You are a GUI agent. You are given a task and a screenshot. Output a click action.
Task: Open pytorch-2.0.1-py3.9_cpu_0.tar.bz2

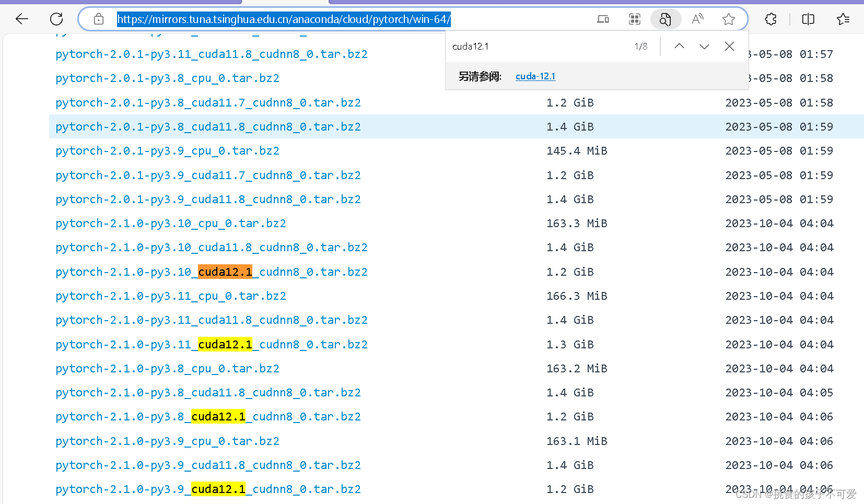pyautogui.click(x=167, y=151)
